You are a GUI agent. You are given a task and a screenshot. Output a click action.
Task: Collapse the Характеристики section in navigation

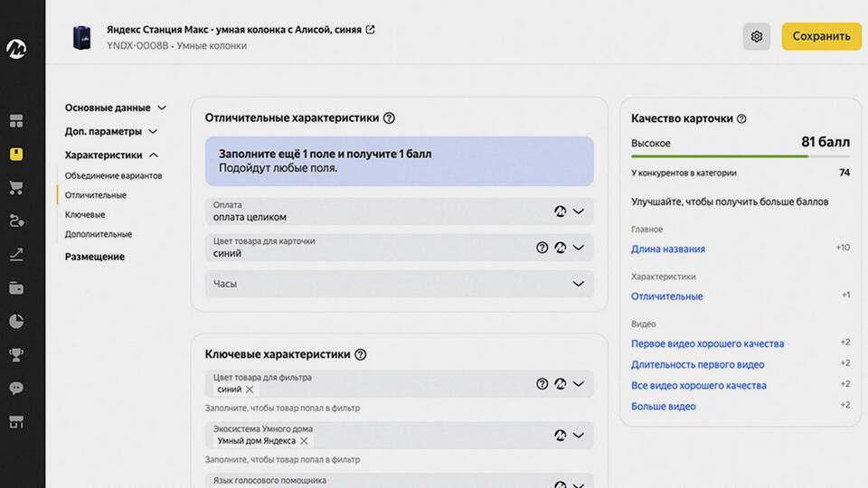[x=154, y=155]
